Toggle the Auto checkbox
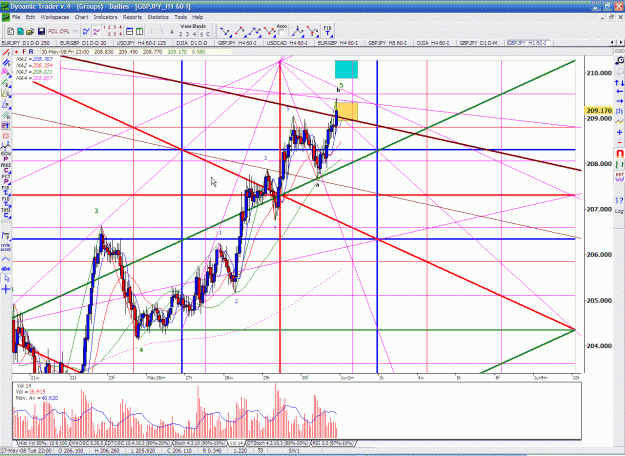This screenshot has width=625, height=456. (x=281, y=33)
